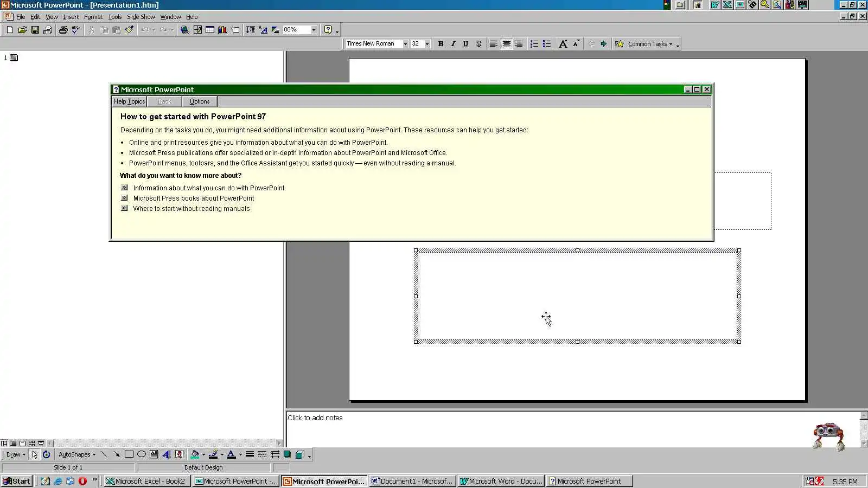This screenshot has height=488, width=868.
Task: Align text to the left
Action: tap(493, 44)
